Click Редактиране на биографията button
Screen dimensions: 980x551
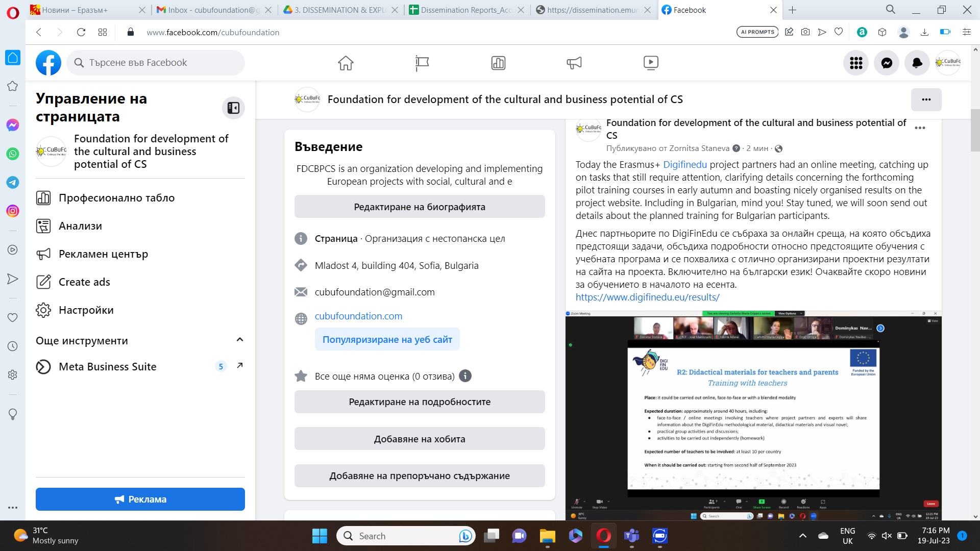tap(420, 207)
